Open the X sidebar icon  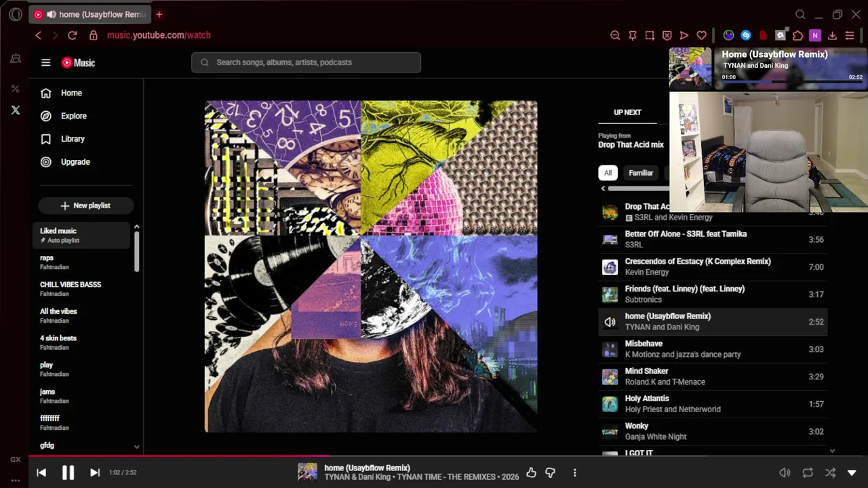click(x=16, y=110)
